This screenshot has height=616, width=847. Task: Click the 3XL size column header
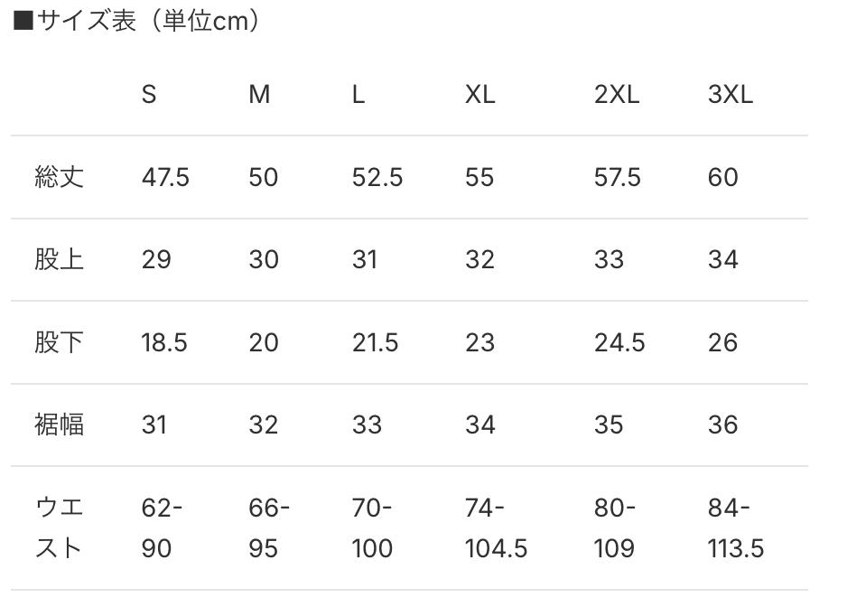[x=730, y=95]
